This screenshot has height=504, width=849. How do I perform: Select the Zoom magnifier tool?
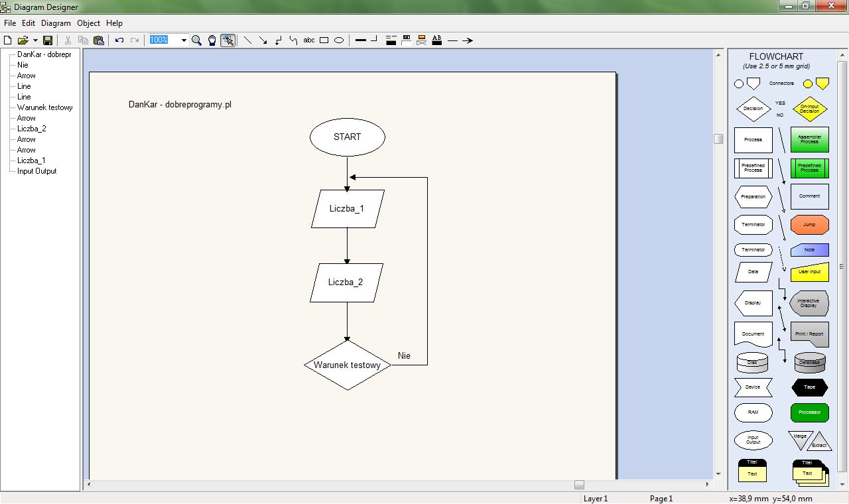tap(196, 40)
